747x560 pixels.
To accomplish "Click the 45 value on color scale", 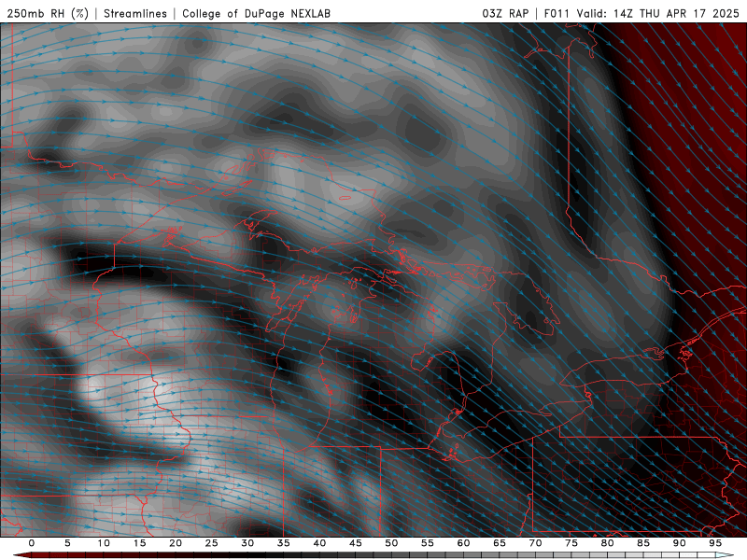I will (356, 543).
